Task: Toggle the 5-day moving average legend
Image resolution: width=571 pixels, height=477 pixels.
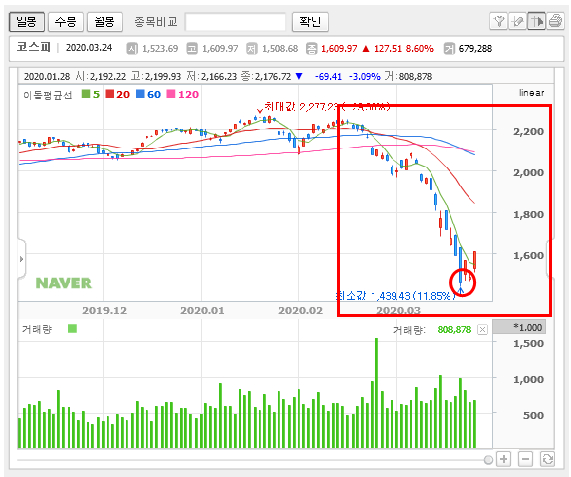Action: click(x=91, y=94)
